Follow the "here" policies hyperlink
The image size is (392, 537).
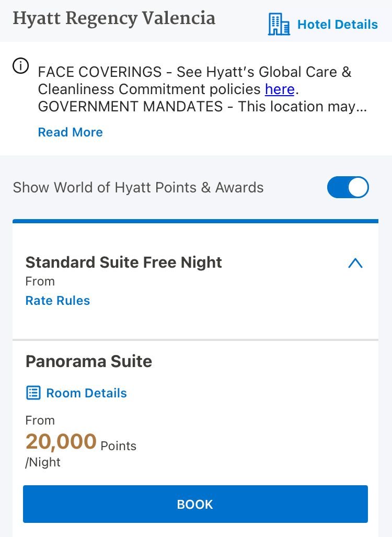280,89
